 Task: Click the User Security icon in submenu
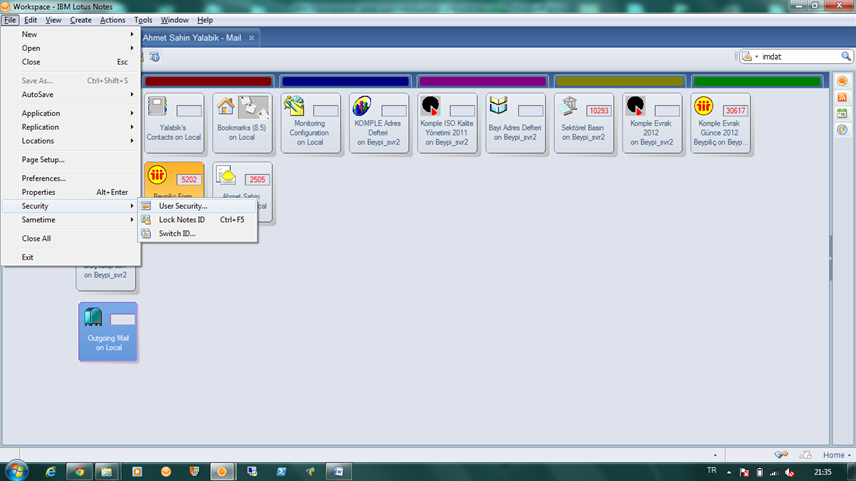click(146, 206)
